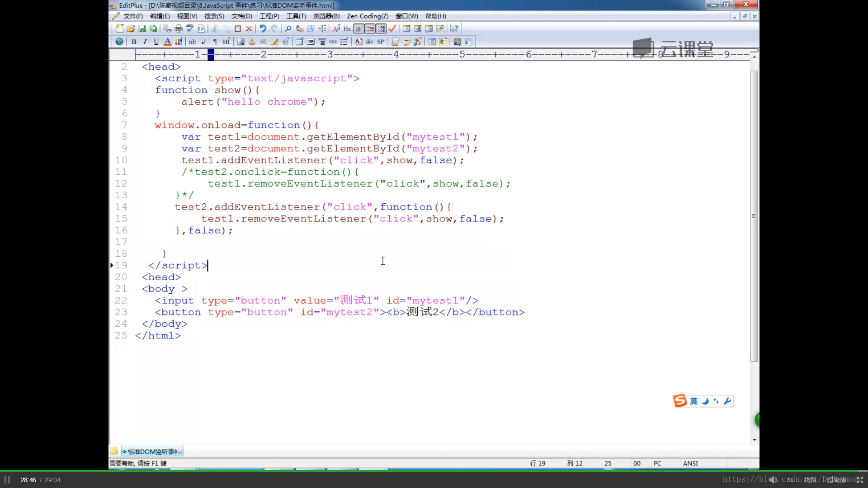This screenshot has height=488, width=868.
Task: Open the 工具(T) menu
Action: (x=296, y=16)
